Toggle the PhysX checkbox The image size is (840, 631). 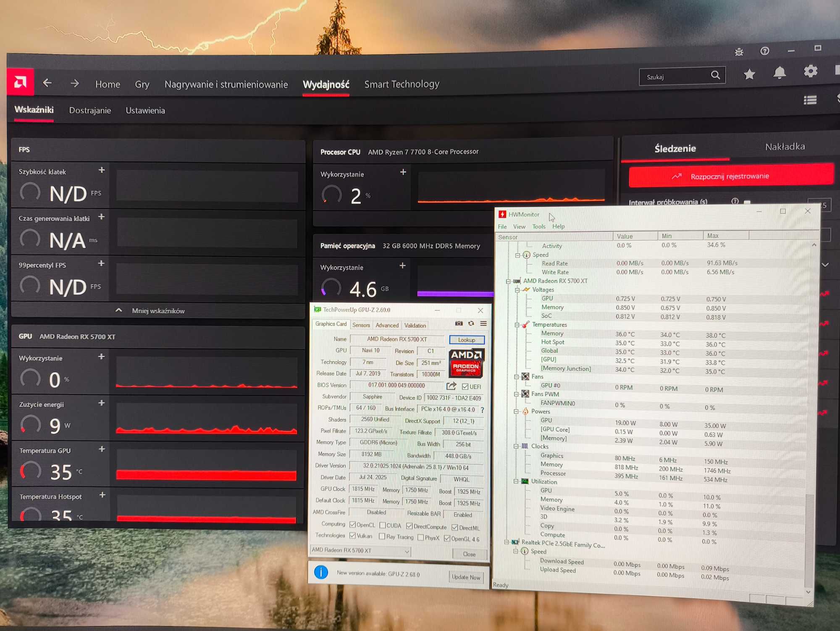[421, 538]
